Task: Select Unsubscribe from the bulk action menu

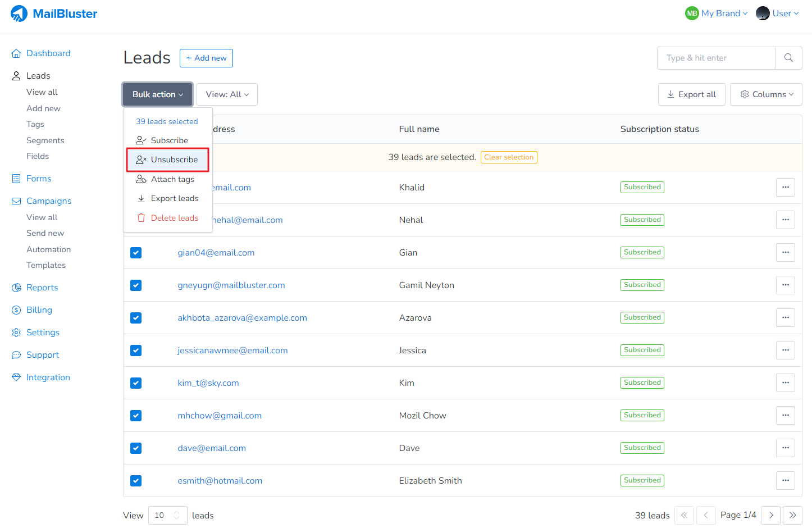Action: point(167,160)
